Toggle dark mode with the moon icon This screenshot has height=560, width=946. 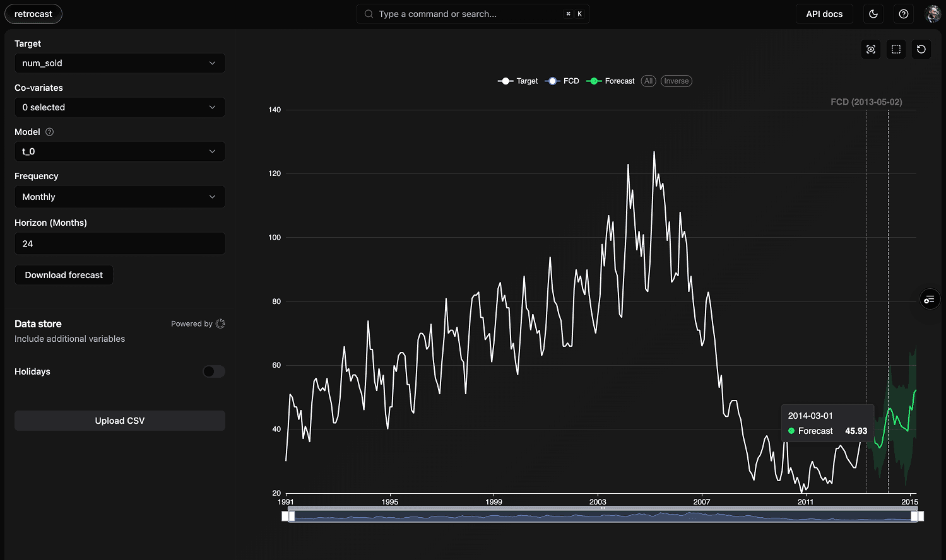873,14
